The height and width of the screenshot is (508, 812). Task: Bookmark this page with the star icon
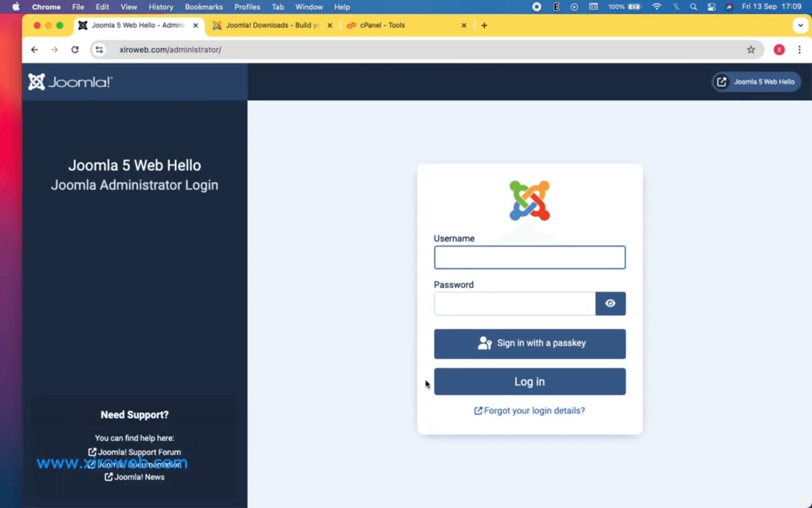(751, 49)
